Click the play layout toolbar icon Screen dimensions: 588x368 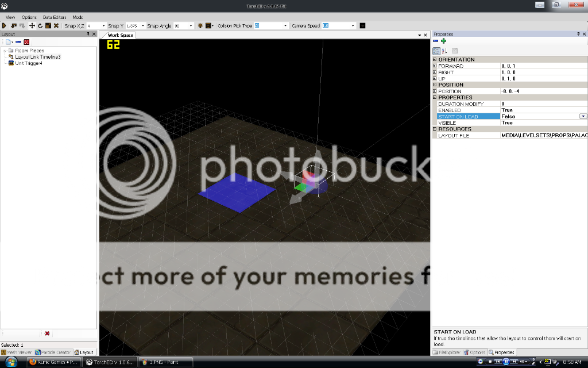point(4,25)
